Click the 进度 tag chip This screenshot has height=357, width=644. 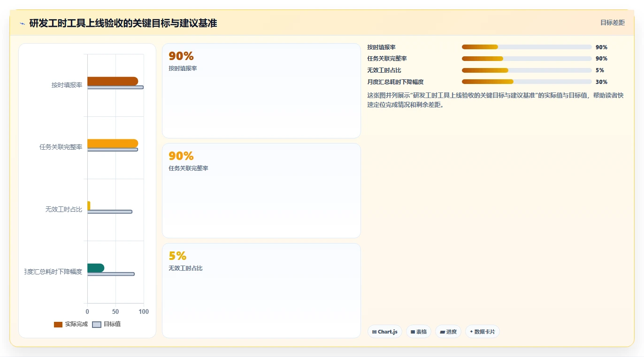pos(448,332)
